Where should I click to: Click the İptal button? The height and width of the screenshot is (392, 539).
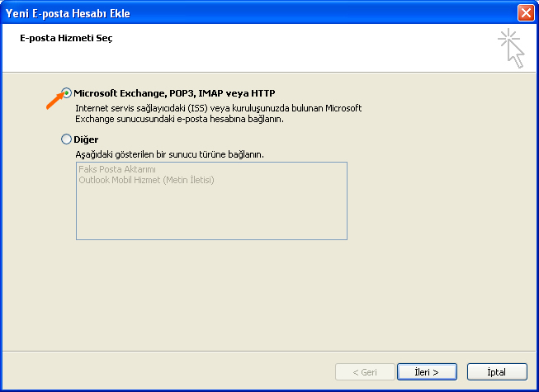point(497,372)
